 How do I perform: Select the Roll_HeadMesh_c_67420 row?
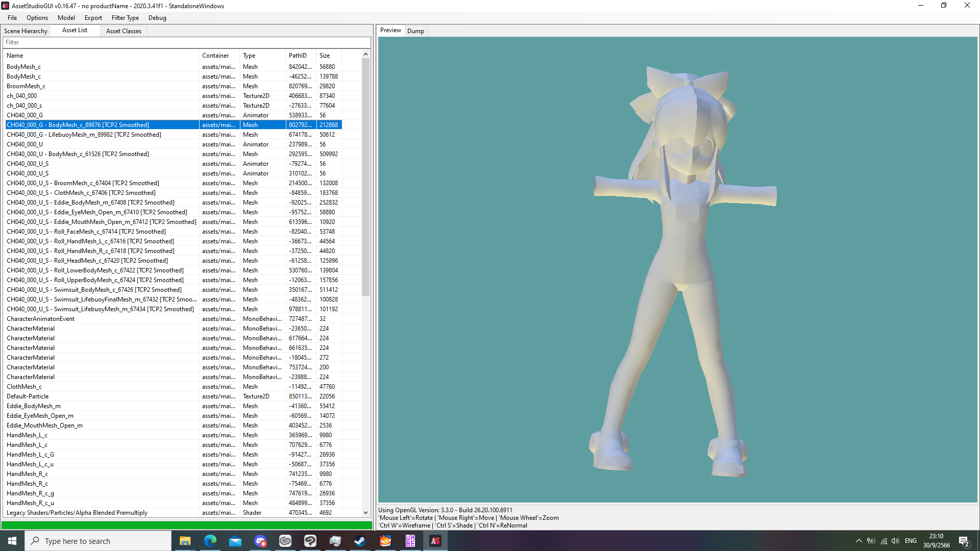click(x=174, y=261)
